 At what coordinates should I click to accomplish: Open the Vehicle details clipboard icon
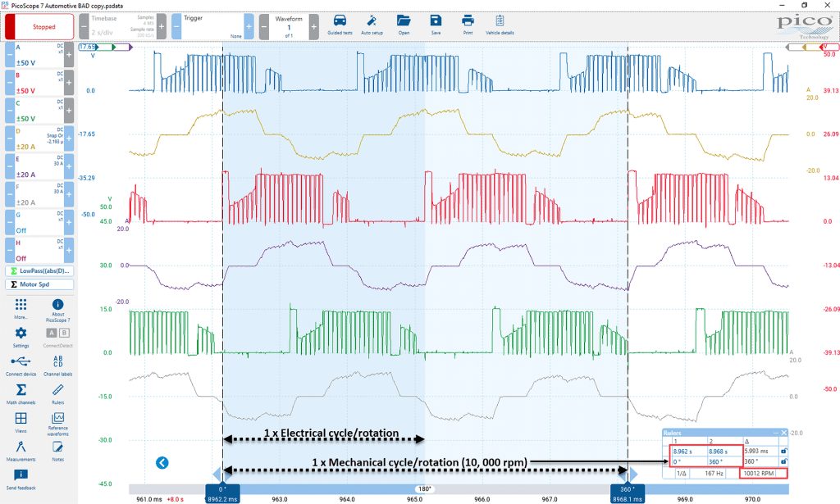coord(500,25)
